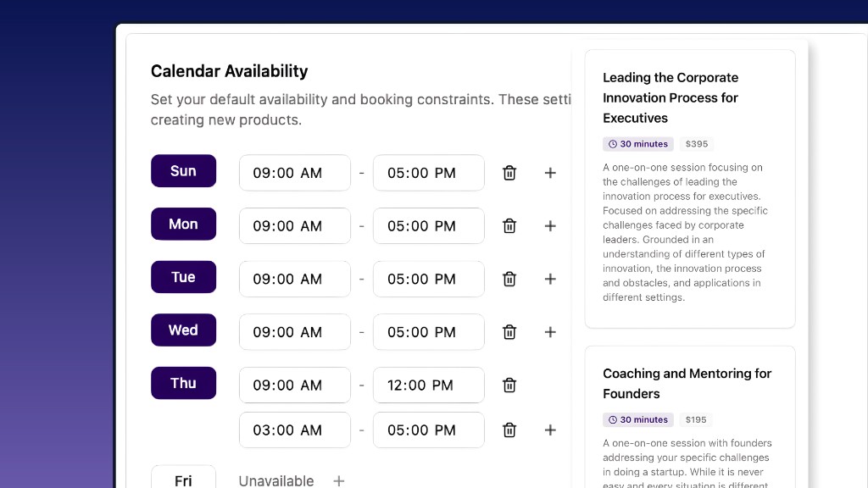Click the $395 price tag

[697, 144]
